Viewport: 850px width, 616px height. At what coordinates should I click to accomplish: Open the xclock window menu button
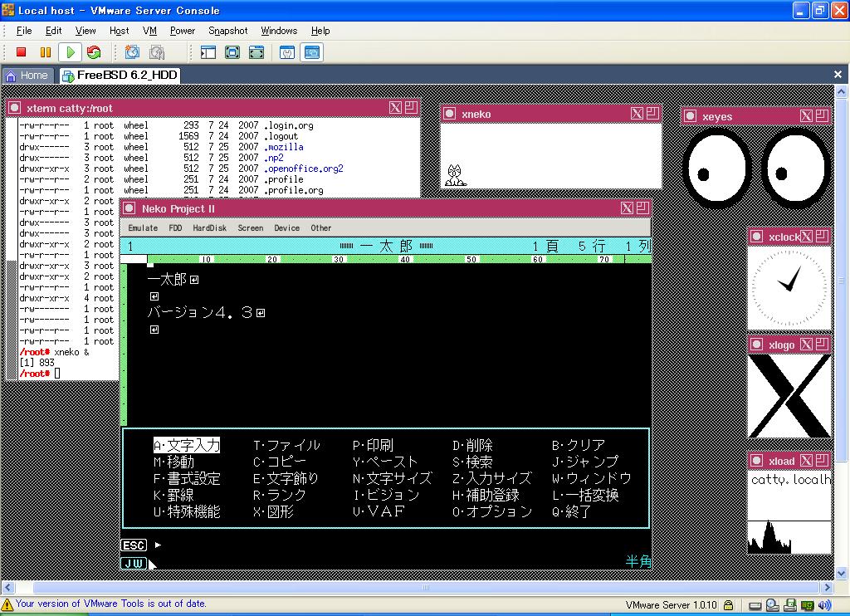(x=757, y=237)
